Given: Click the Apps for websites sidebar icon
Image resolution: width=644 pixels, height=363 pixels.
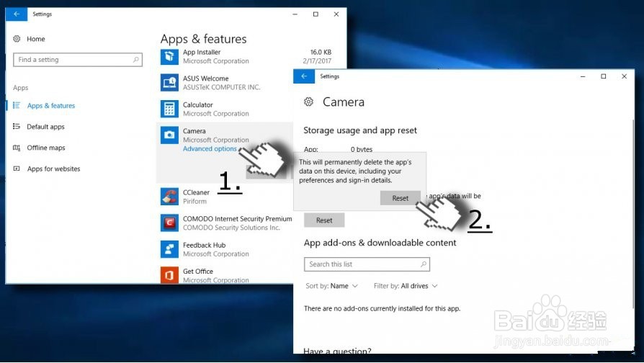Looking at the screenshot, I should [x=17, y=169].
